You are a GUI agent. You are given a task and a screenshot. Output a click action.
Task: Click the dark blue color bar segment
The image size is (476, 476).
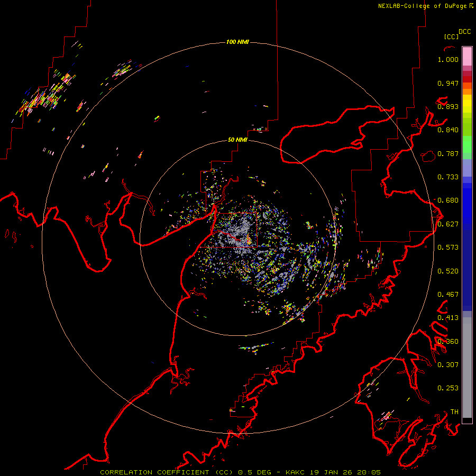pyautogui.click(x=467, y=270)
